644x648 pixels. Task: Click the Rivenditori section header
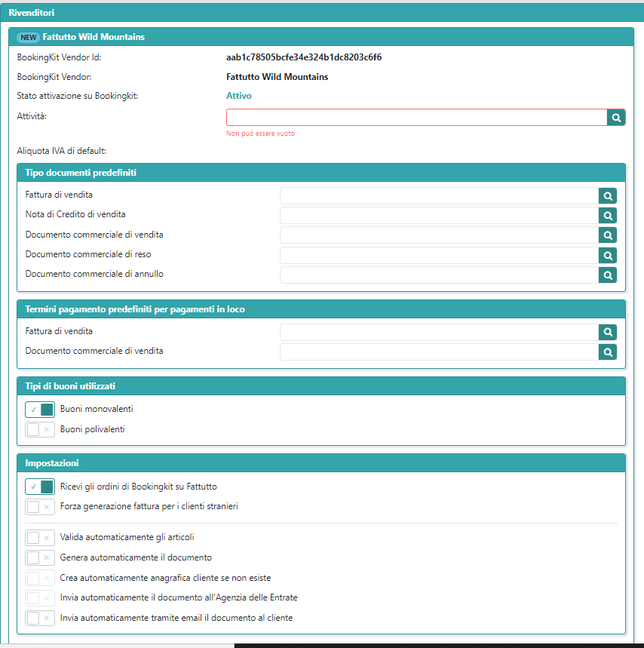[322, 12]
